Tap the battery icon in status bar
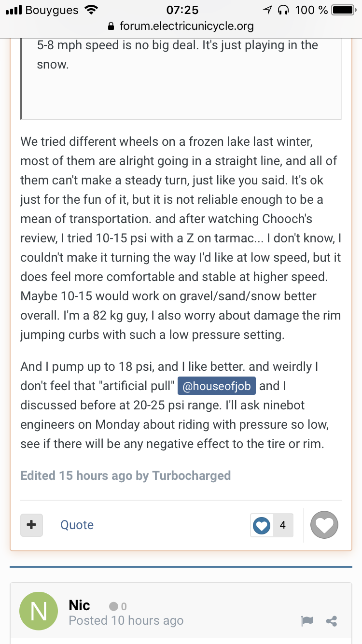362x644 pixels. [343, 10]
